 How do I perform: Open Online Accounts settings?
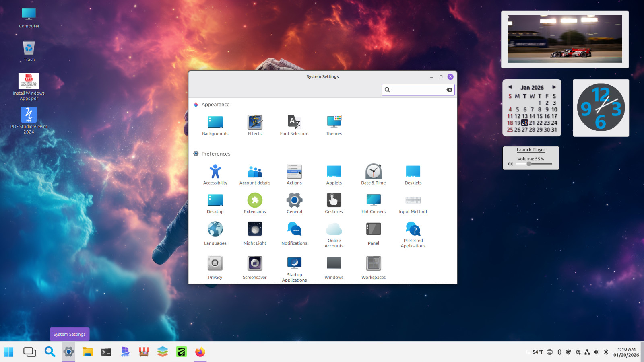point(334,235)
